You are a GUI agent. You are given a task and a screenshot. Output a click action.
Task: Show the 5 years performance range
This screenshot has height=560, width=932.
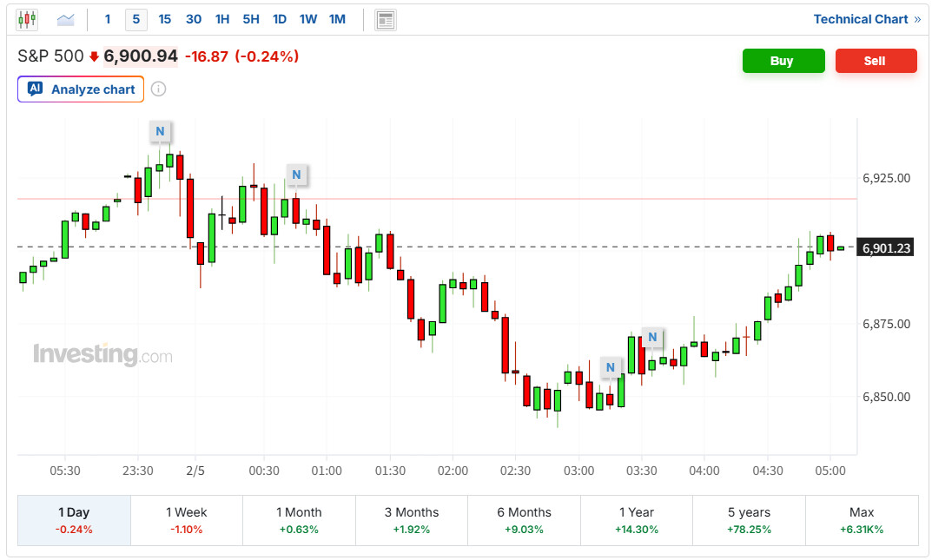[749, 520]
